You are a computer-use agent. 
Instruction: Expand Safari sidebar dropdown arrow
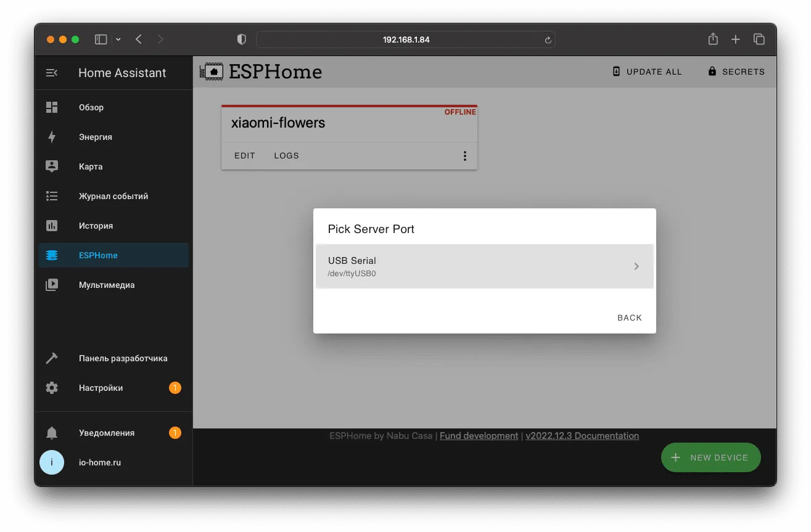(x=118, y=39)
